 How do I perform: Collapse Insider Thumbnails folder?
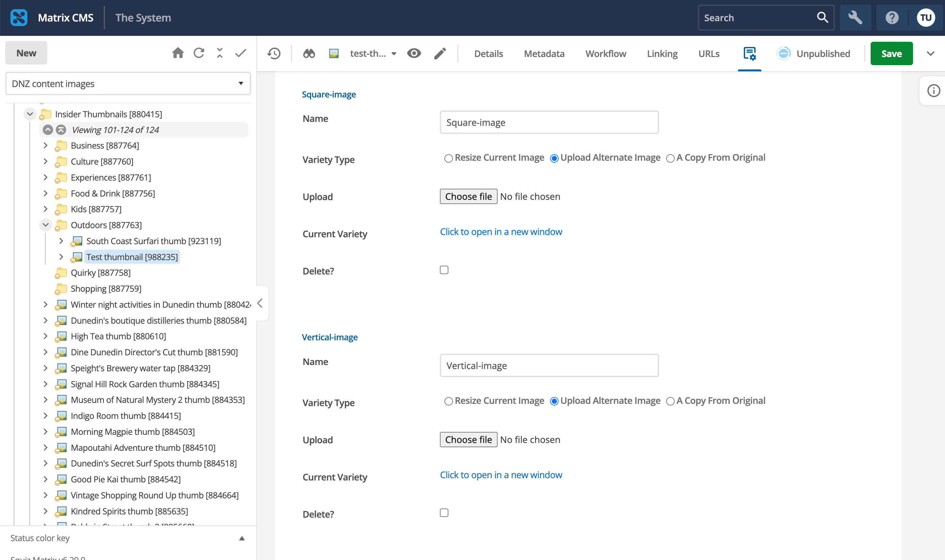coord(30,114)
